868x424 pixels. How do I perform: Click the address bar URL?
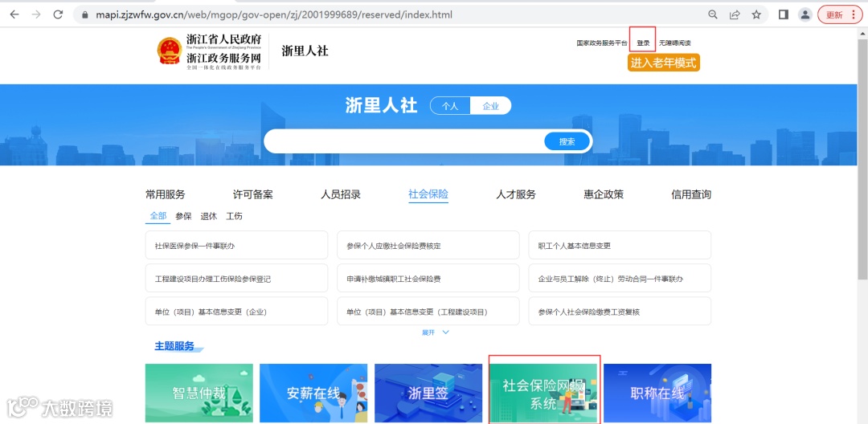pos(274,15)
